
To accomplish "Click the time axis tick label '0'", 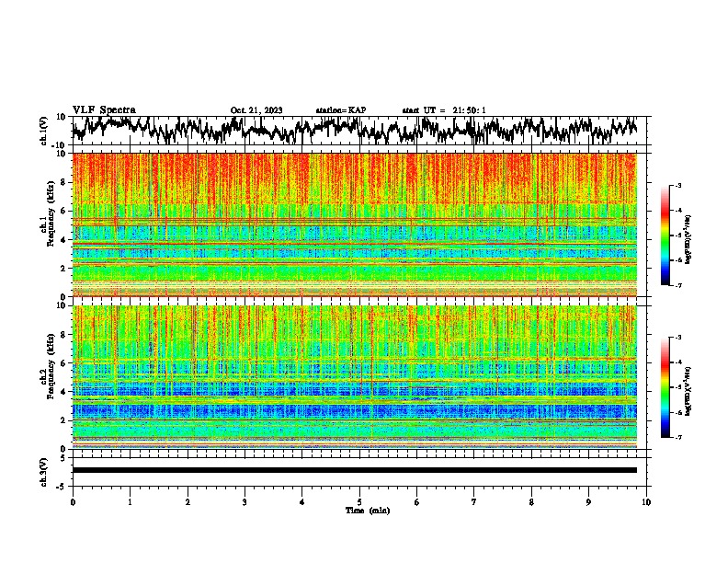I will tap(73, 502).
